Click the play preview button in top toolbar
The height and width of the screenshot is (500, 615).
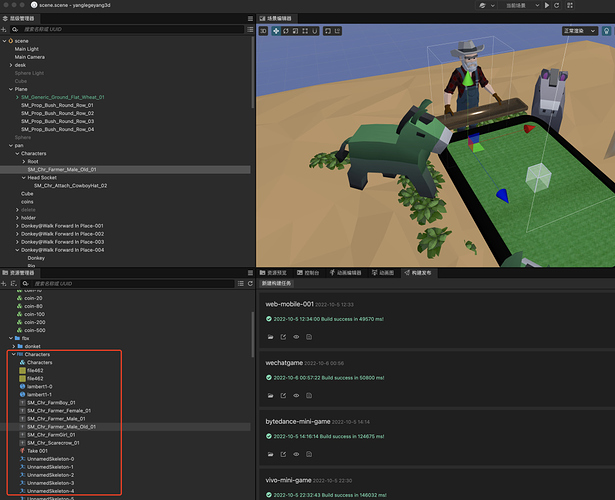pyautogui.click(x=547, y=5)
